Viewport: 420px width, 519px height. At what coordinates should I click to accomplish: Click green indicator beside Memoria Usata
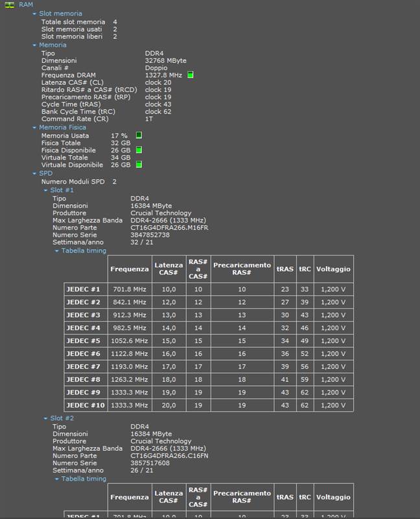pos(139,135)
